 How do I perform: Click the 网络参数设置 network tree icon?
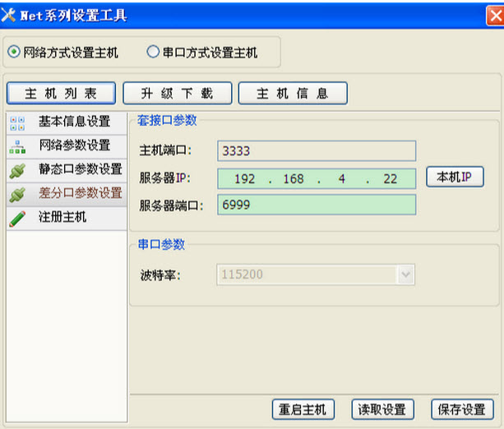(x=17, y=147)
